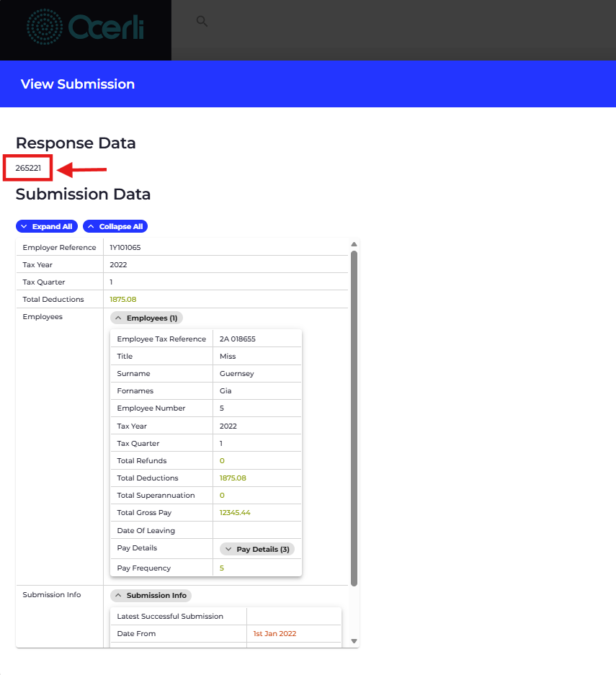Click the scrollbar up arrow
The width and height of the screenshot is (616, 675).
click(354, 244)
